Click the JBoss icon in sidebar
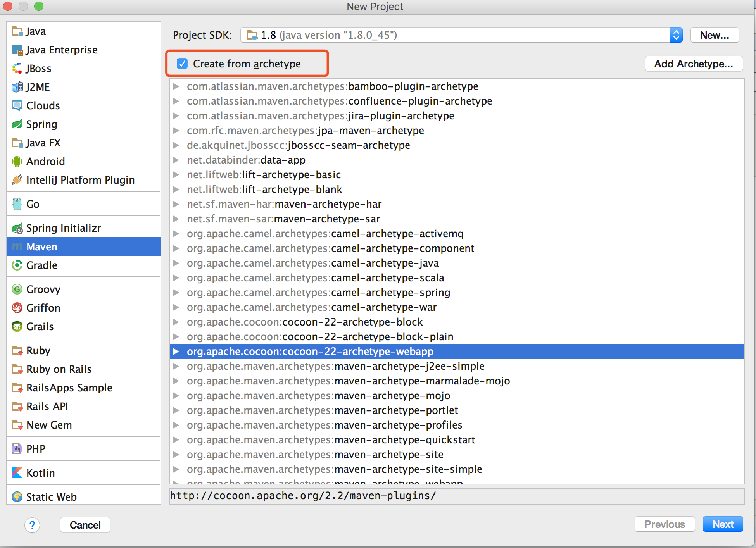The width and height of the screenshot is (756, 548). (x=17, y=69)
